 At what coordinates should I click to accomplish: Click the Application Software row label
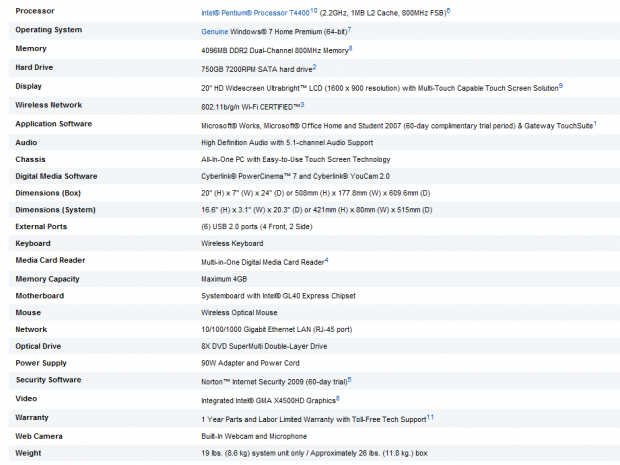pos(54,124)
